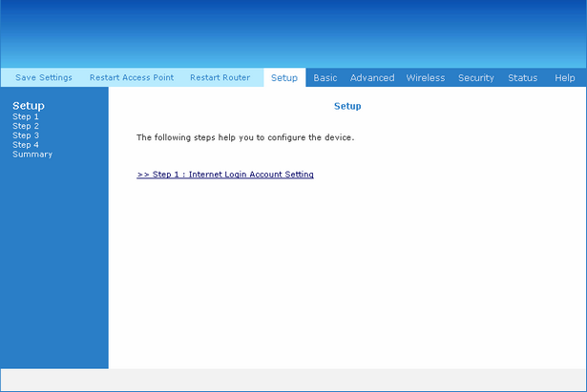Image resolution: width=587 pixels, height=392 pixels.
Task: Open the Basic tab
Action: pyautogui.click(x=325, y=78)
